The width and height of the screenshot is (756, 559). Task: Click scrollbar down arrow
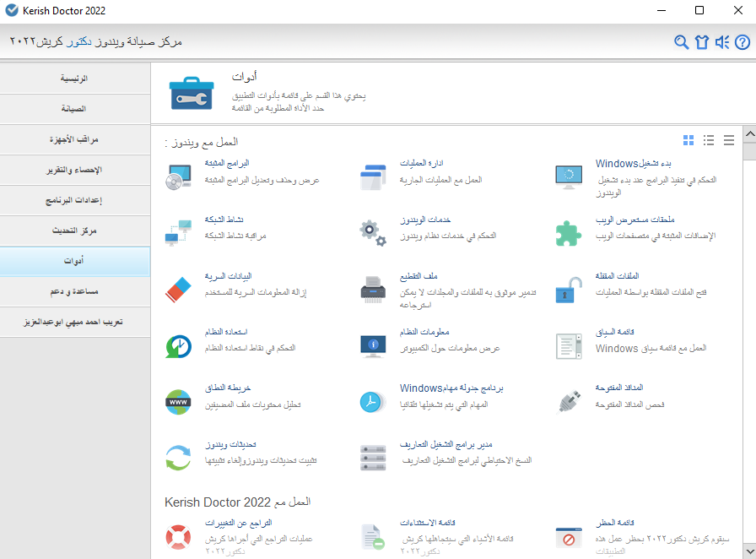pos(750,551)
